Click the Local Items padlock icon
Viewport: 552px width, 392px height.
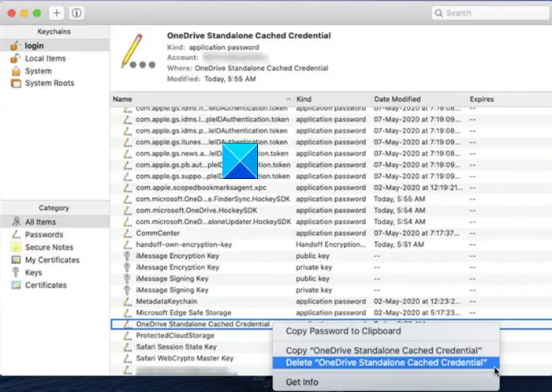tap(15, 58)
